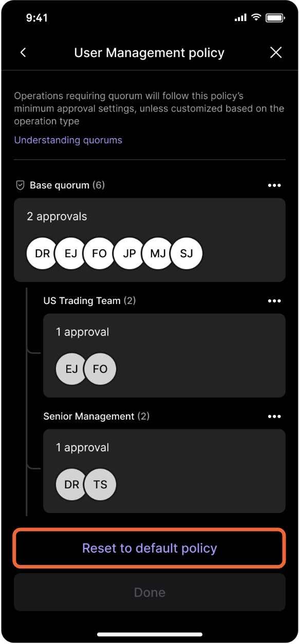This screenshot has height=644, width=299.
Task: Select the SJ avatar in Base quorum
Action: tap(186, 253)
